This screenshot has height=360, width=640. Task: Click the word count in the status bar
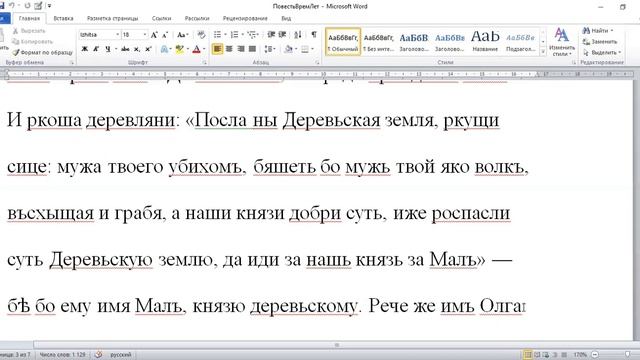click(62, 355)
